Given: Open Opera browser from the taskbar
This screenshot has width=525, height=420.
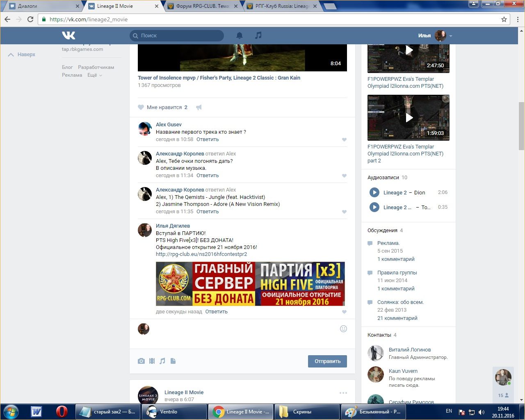Looking at the screenshot, I should 62,411.
